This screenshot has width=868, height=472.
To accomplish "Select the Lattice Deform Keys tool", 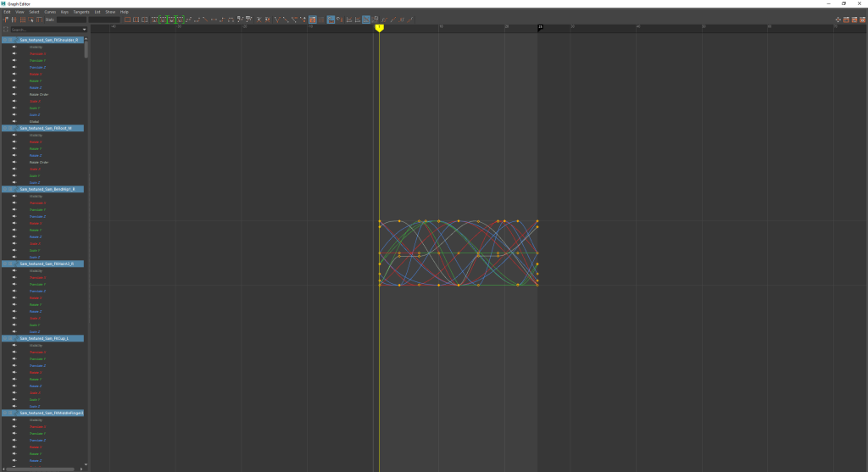I will coord(23,19).
